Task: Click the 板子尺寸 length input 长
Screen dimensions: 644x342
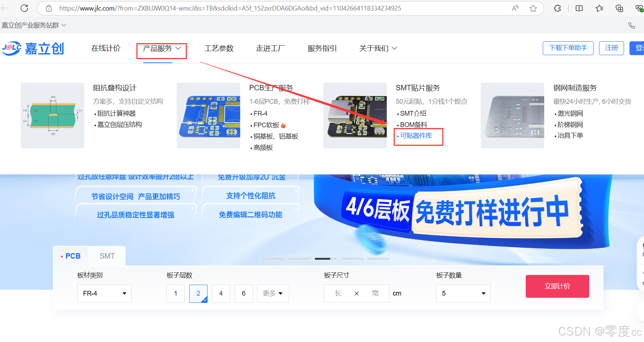Action: 338,293
